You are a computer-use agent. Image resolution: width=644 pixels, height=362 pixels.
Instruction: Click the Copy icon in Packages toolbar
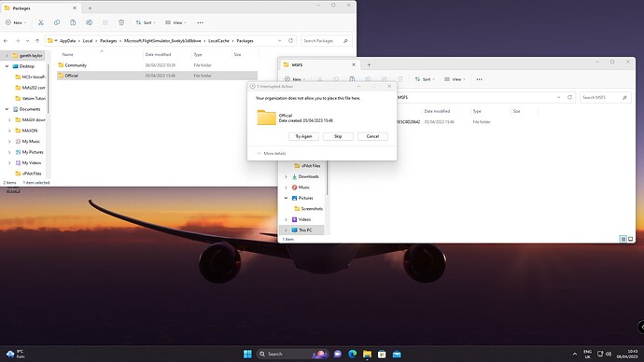coord(57,22)
